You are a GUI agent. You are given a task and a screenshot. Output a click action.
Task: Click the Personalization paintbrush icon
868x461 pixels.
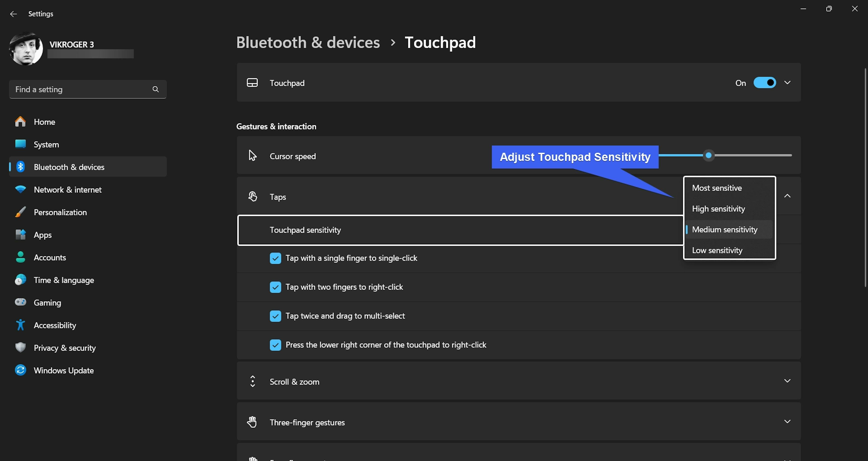pyautogui.click(x=20, y=212)
